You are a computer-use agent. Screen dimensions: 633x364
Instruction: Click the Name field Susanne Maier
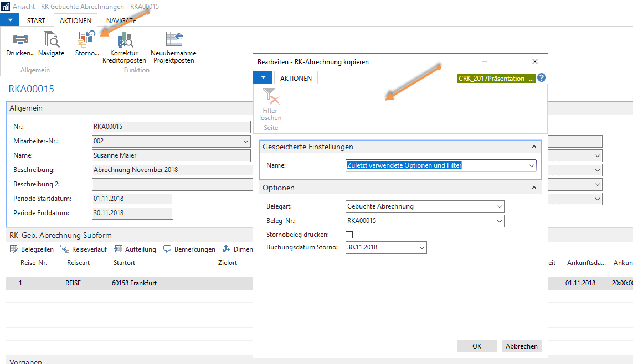click(171, 155)
